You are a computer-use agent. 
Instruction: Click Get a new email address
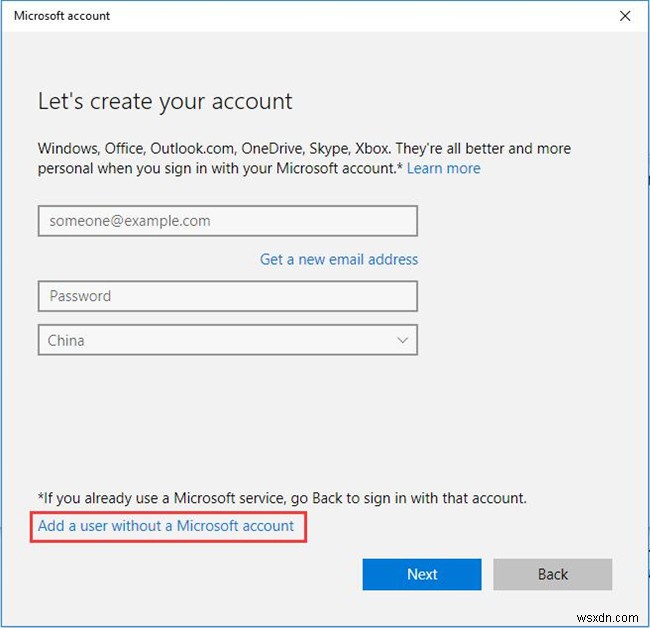click(339, 259)
